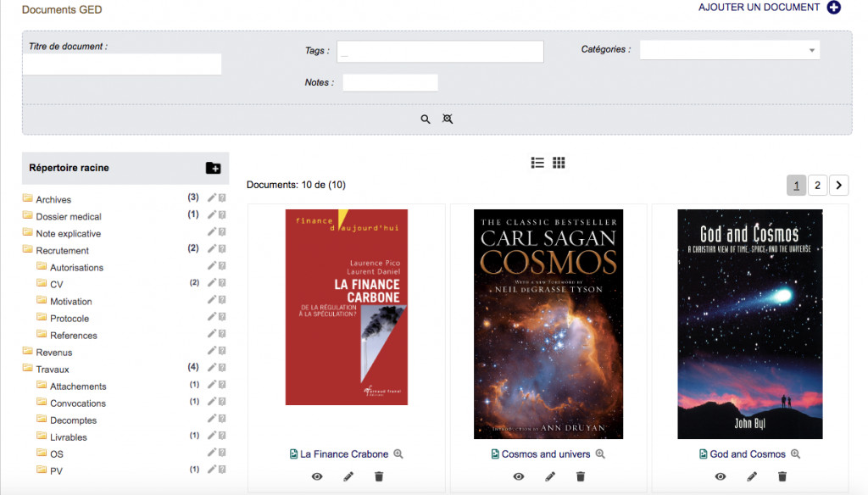Edit the CV folder pencil icon

pyautogui.click(x=211, y=282)
